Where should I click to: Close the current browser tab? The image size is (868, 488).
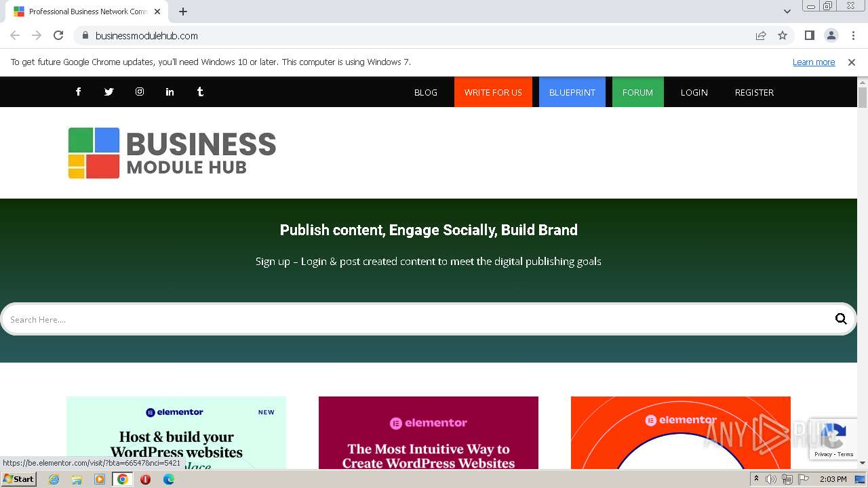point(157,12)
